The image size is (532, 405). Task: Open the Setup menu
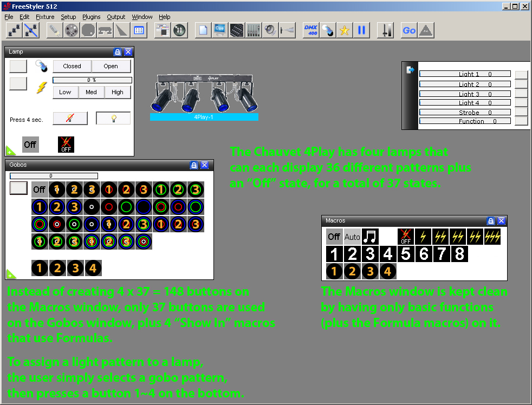pyautogui.click(x=68, y=17)
